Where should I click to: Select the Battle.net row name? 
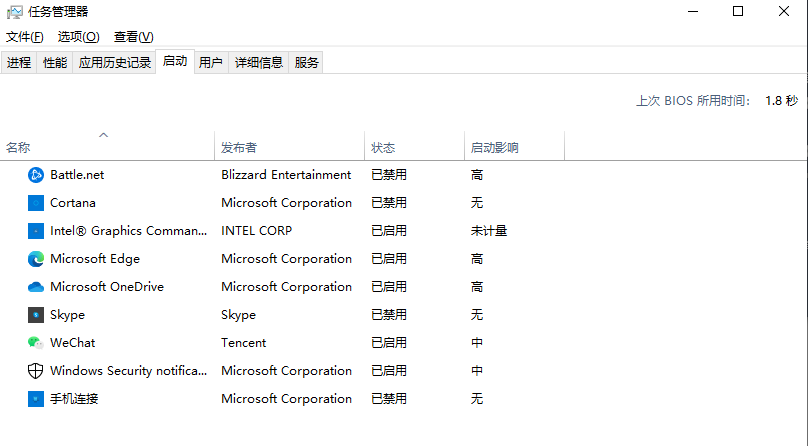[77, 175]
